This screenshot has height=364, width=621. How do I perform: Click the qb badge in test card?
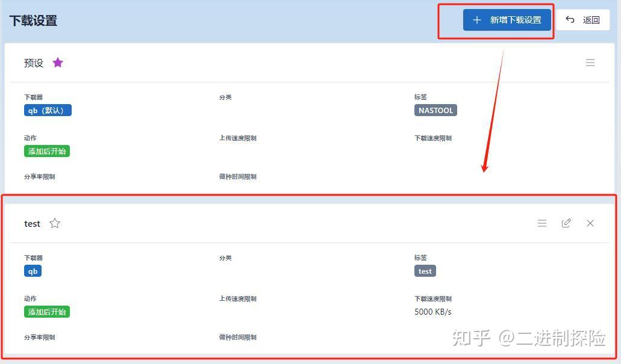(33, 271)
